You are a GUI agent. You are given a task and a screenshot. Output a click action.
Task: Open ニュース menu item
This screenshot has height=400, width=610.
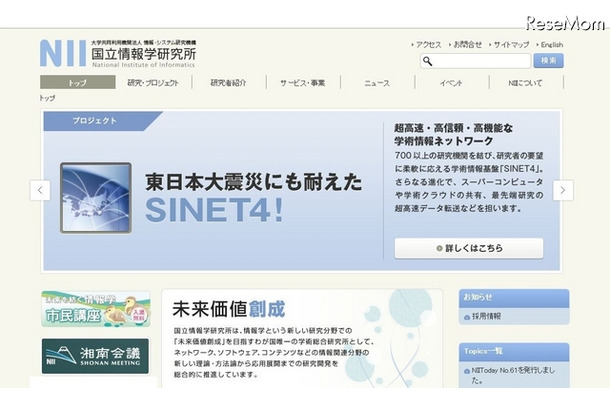tap(377, 82)
